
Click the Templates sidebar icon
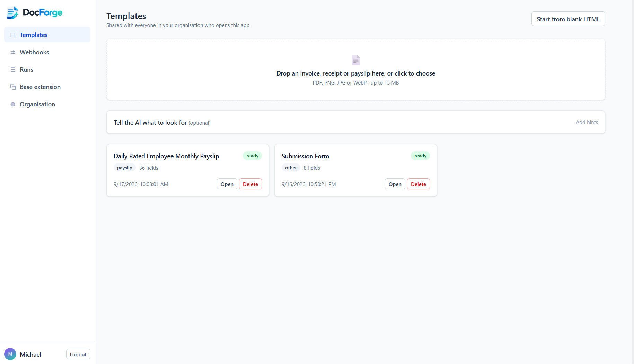click(13, 35)
